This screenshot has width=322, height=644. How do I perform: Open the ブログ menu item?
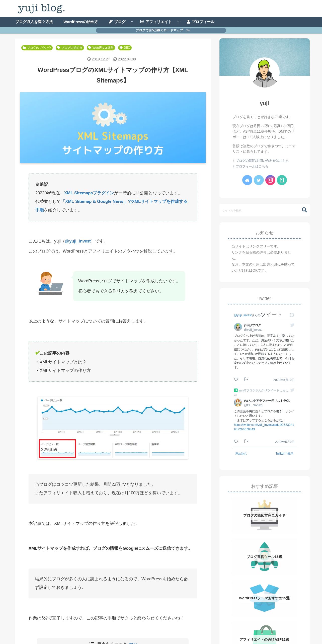click(117, 22)
